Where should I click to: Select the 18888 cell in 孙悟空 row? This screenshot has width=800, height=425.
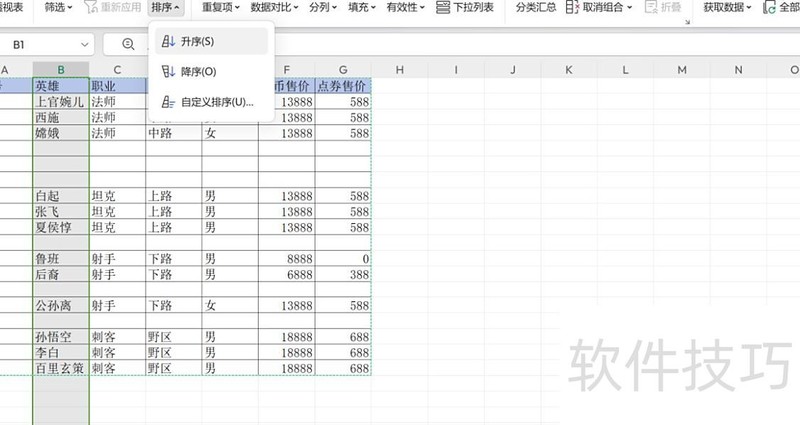[x=287, y=337]
